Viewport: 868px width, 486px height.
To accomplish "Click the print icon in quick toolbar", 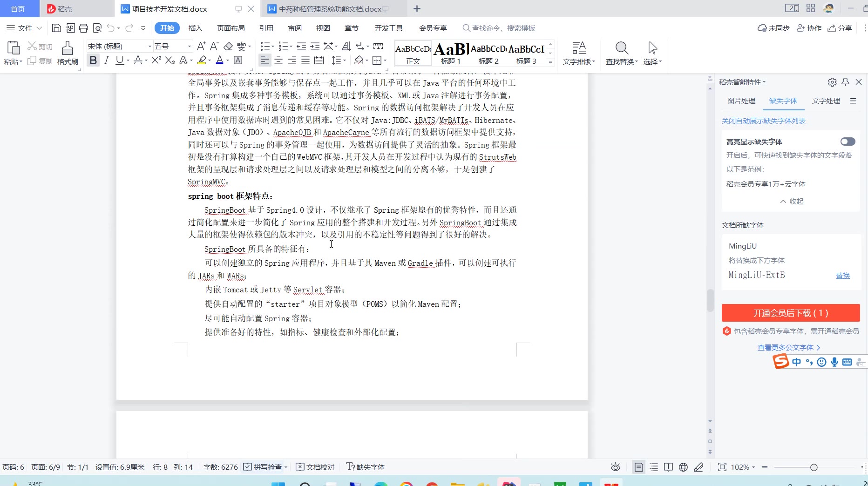I will point(83,28).
